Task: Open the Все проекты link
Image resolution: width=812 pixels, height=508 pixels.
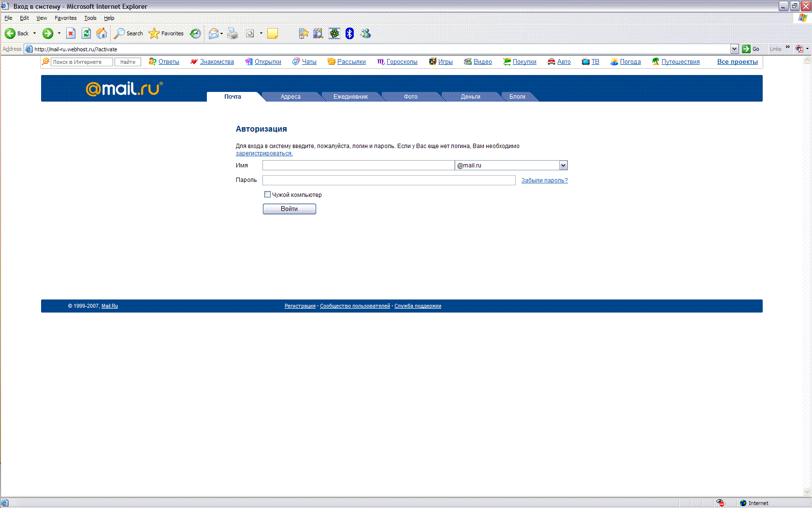Action: [x=738, y=62]
